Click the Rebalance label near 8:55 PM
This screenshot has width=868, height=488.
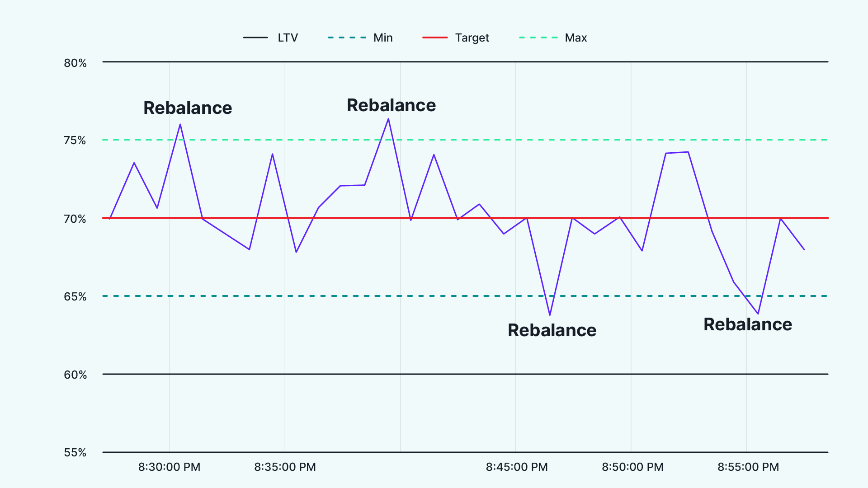[x=748, y=324]
